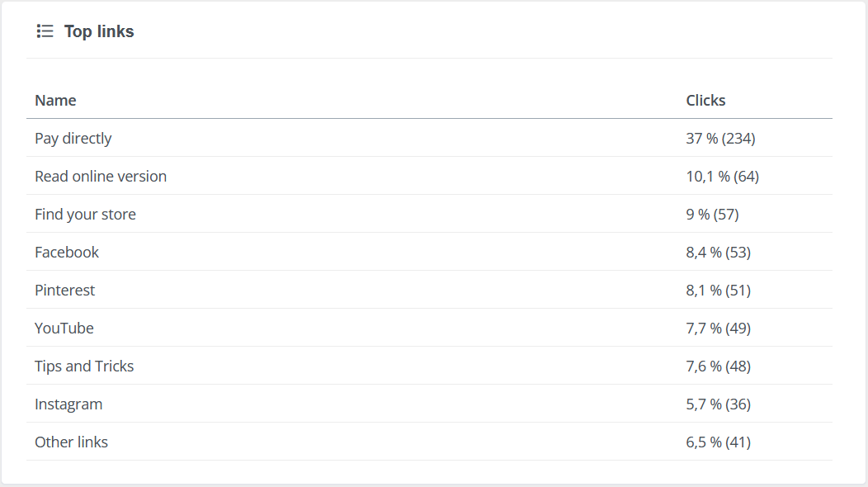Click the 8,4 % (53) value for Facebook

[x=718, y=253]
